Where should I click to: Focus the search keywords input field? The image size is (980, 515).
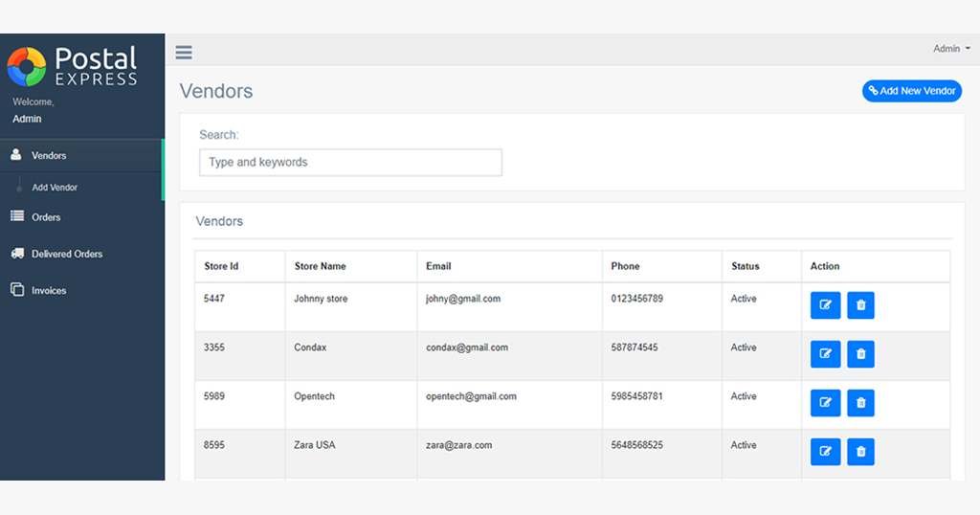point(350,163)
